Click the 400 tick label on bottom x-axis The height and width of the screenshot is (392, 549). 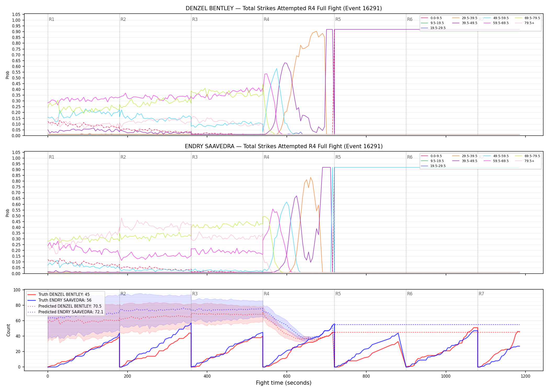[207, 376]
